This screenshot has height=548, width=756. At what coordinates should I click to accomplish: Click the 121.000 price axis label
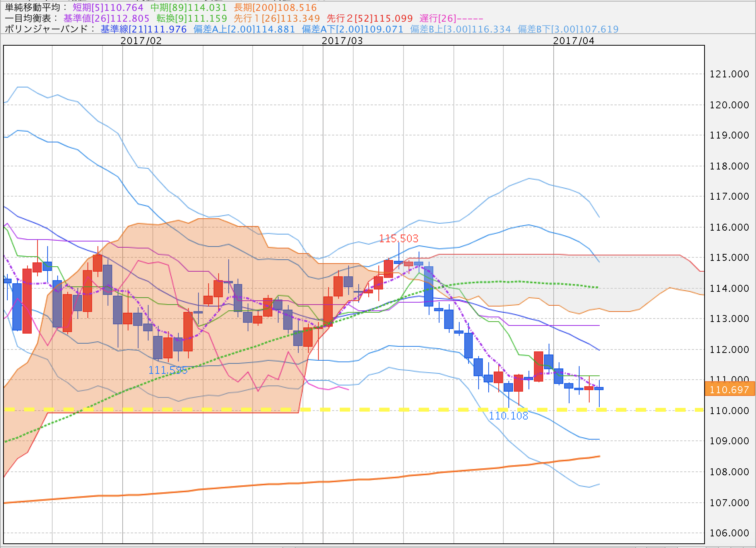tap(729, 74)
